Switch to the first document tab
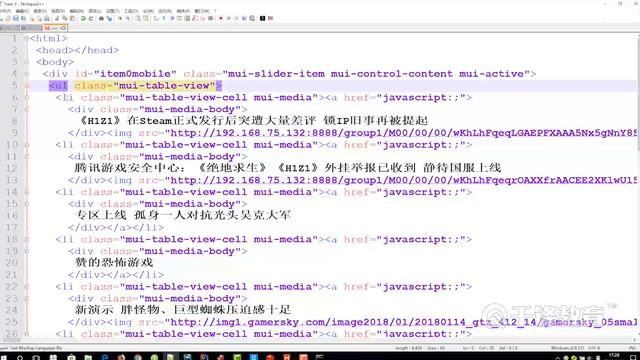 coord(9,28)
